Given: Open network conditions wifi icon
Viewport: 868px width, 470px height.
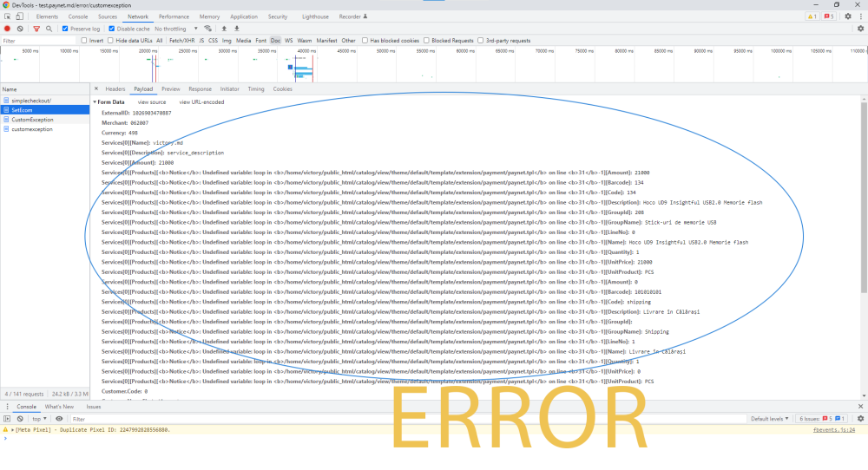Looking at the screenshot, I should (x=208, y=29).
